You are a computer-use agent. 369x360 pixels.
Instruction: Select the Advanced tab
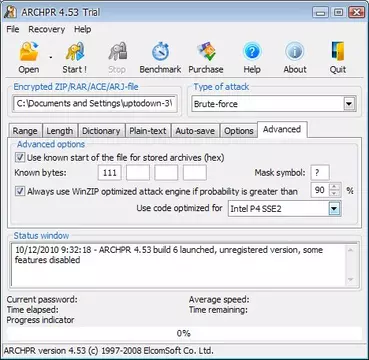tap(282, 129)
